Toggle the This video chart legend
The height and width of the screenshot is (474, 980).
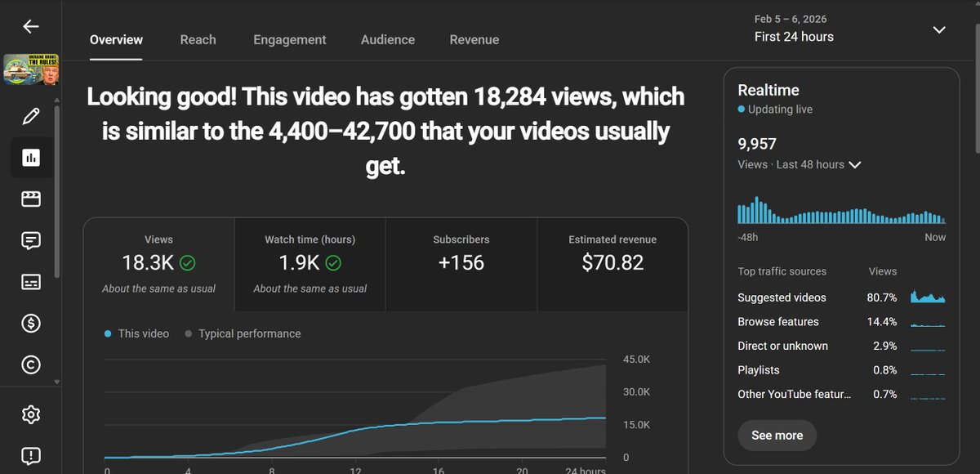[x=136, y=333]
